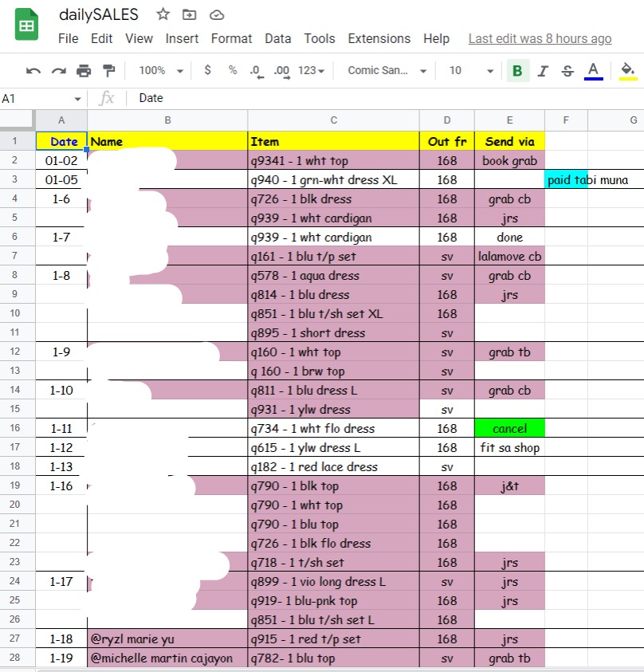
Task: Click the Undo arrow icon
Action: (33, 71)
